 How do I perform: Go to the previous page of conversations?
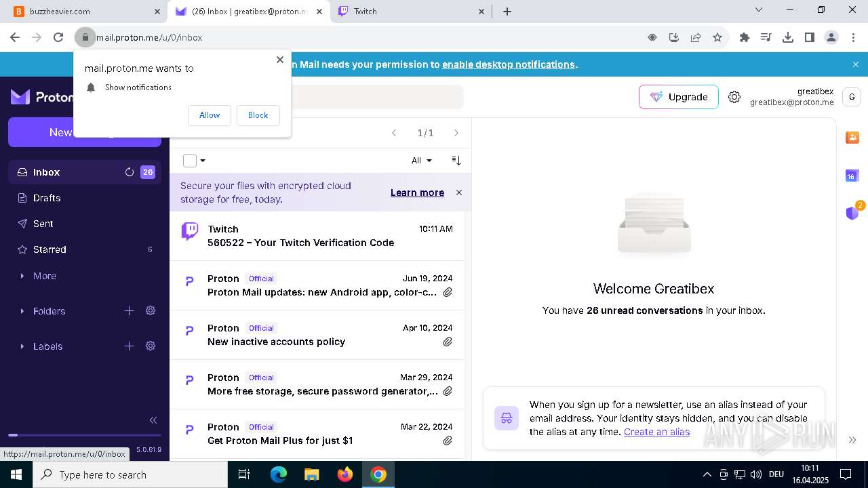[394, 133]
